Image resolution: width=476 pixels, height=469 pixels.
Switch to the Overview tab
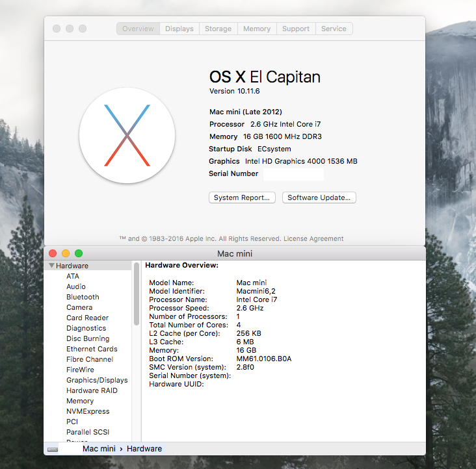click(138, 29)
